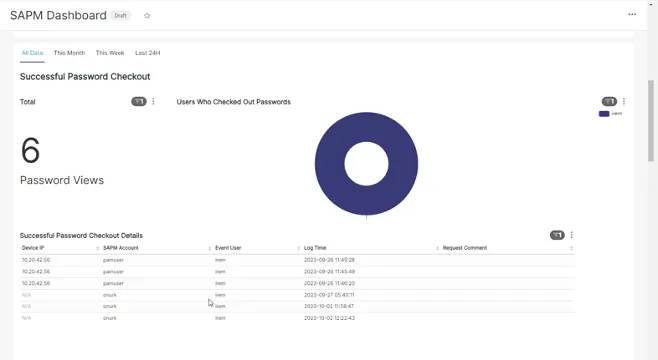Click the Request Comment column header
Image resolution: width=658 pixels, height=360 pixels.
tap(465, 248)
